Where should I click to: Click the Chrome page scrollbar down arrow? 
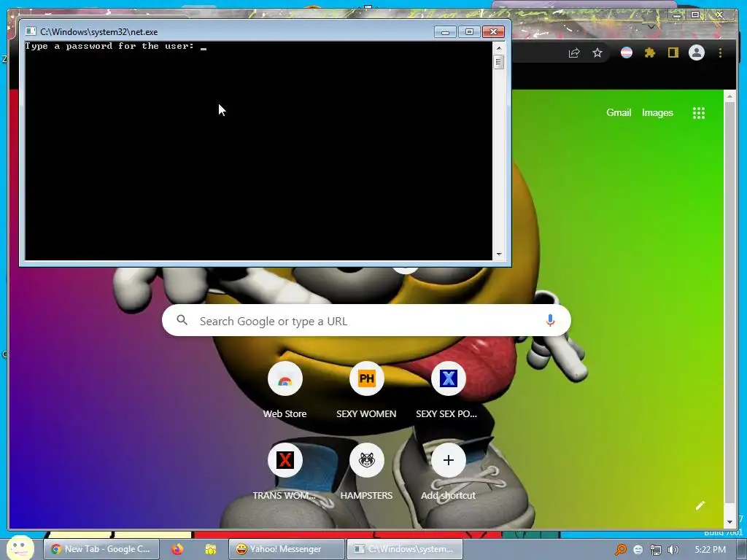(x=729, y=522)
